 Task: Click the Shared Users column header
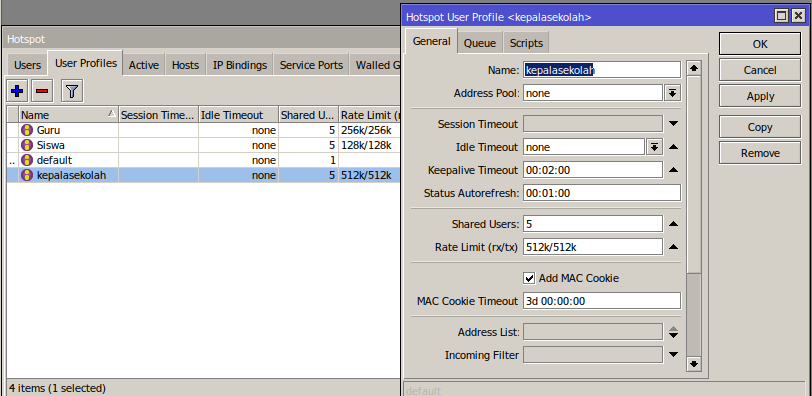308,115
